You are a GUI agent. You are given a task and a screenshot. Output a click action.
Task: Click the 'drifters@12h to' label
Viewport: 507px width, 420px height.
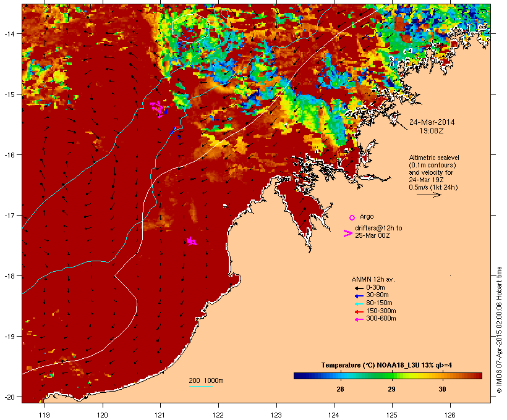coord(378,228)
